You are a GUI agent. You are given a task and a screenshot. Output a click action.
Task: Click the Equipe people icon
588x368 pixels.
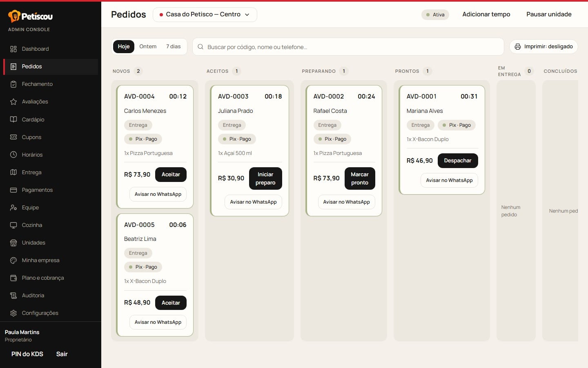click(x=13, y=207)
